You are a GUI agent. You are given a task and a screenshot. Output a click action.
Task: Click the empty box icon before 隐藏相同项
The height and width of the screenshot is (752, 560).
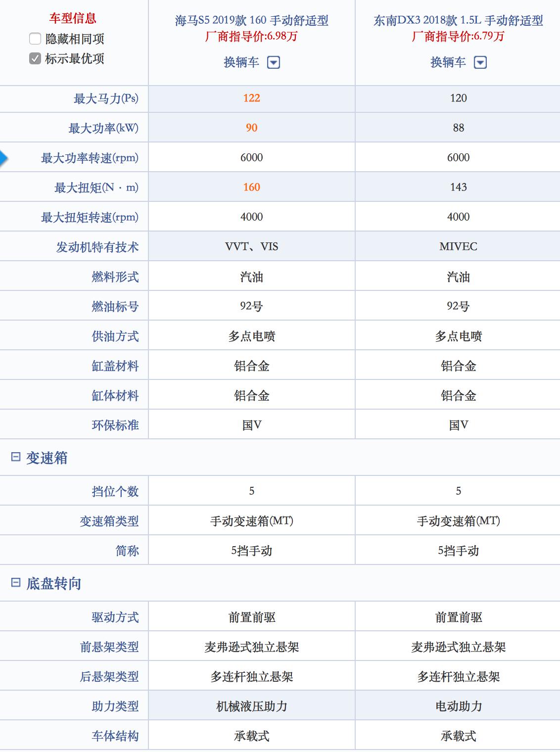click(x=34, y=38)
